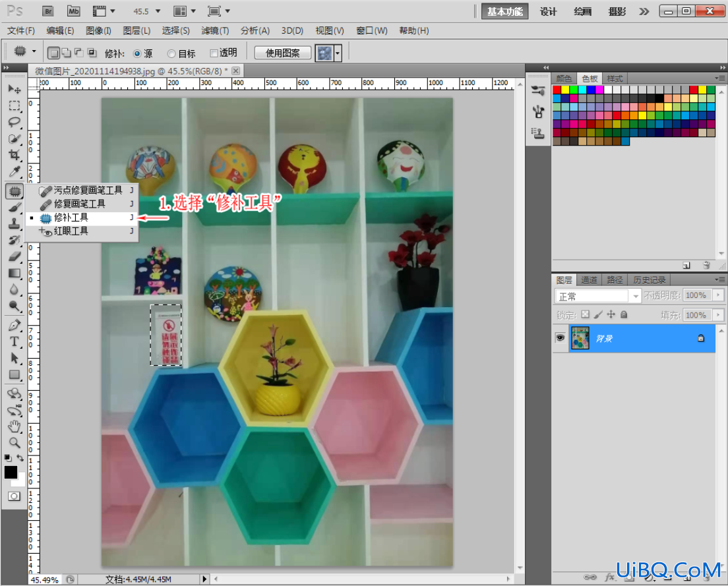The width and height of the screenshot is (728, 586).
Task: Select the 源 radio button
Action: pyautogui.click(x=137, y=54)
